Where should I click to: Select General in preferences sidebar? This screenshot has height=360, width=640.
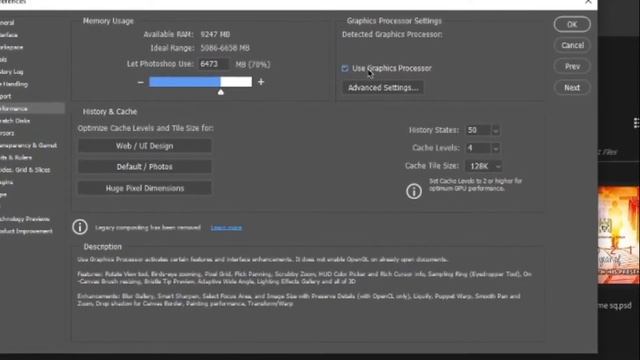[x=7, y=23]
